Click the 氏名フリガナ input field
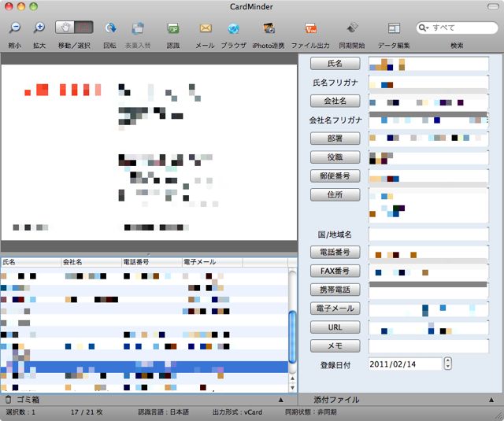This screenshot has width=504, height=421. coord(428,83)
